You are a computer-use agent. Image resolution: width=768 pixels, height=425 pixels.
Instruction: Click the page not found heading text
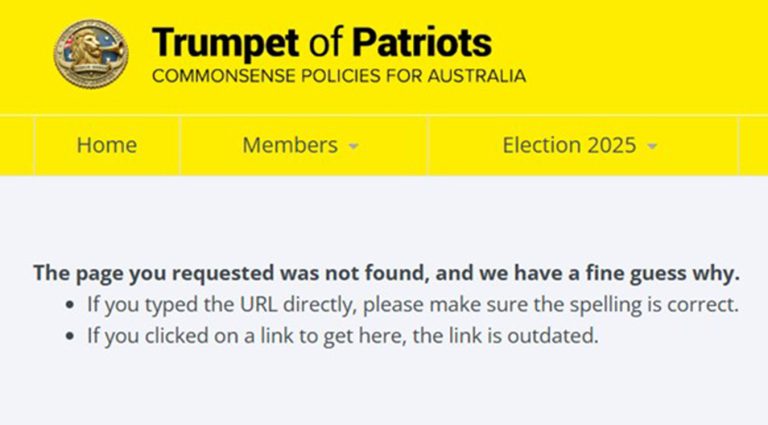click(x=386, y=273)
